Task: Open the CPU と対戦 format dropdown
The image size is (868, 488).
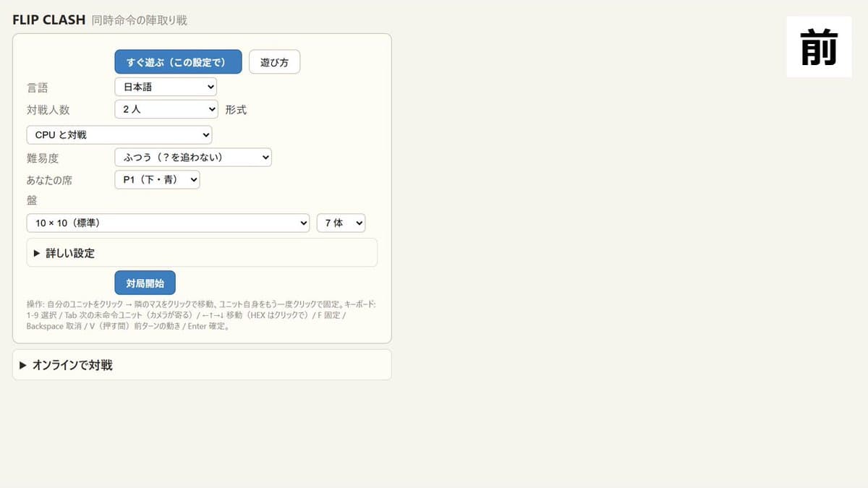Action: click(x=119, y=135)
